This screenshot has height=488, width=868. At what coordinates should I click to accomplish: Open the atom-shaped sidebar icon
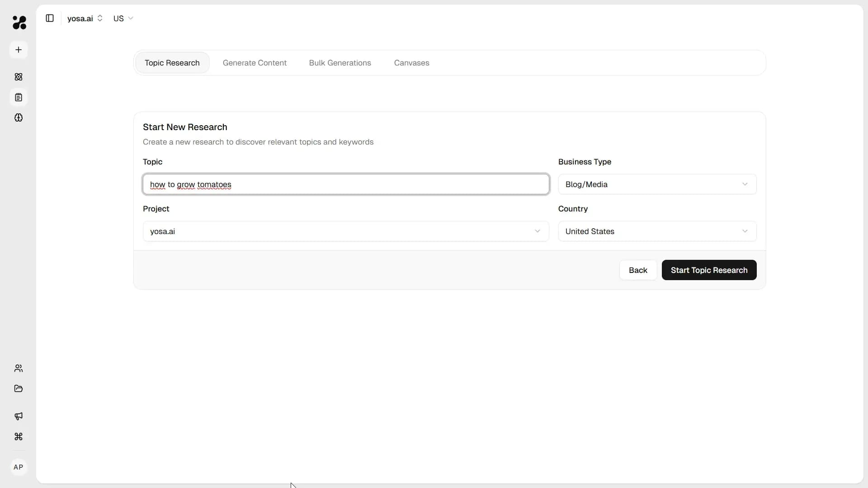[x=19, y=77]
